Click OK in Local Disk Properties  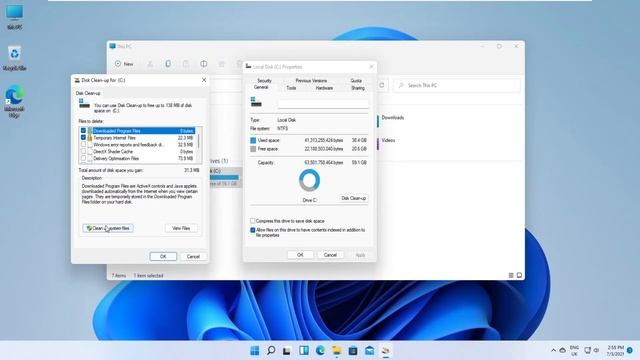point(300,255)
